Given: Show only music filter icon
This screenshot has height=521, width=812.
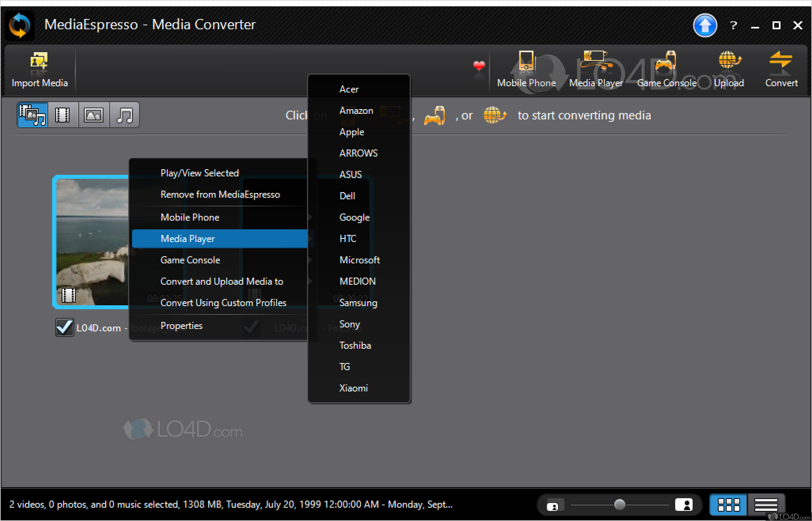Looking at the screenshot, I should pyautogui.click(x=124, y=115).
